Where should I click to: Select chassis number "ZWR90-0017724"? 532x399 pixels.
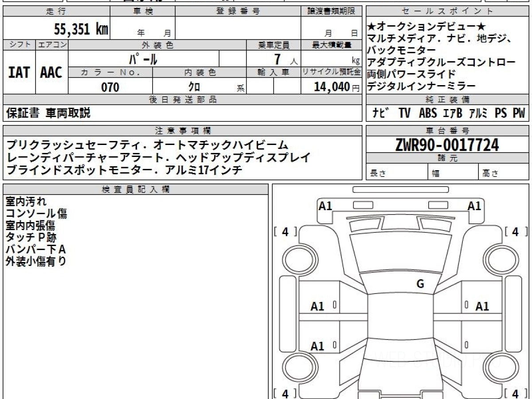447,145
